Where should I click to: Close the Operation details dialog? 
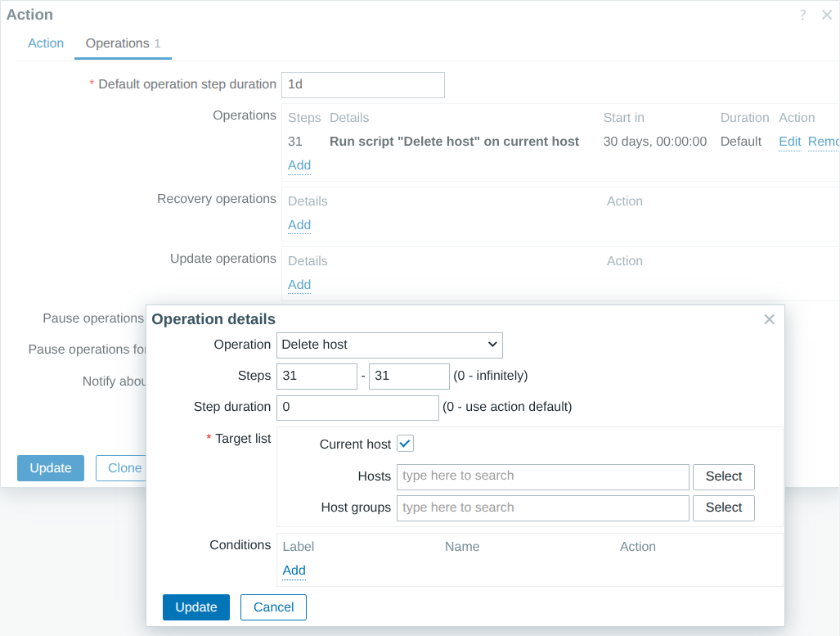tap(769, 319)
